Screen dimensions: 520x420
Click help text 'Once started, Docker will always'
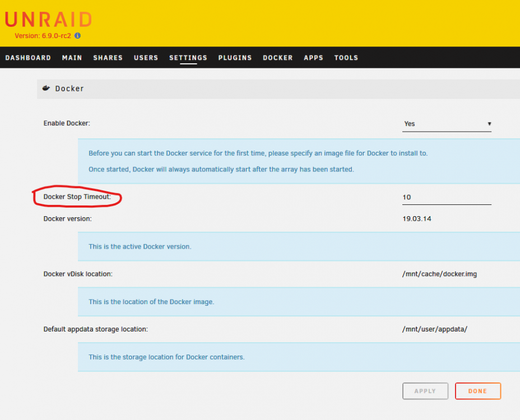click(x=221, y=169)
